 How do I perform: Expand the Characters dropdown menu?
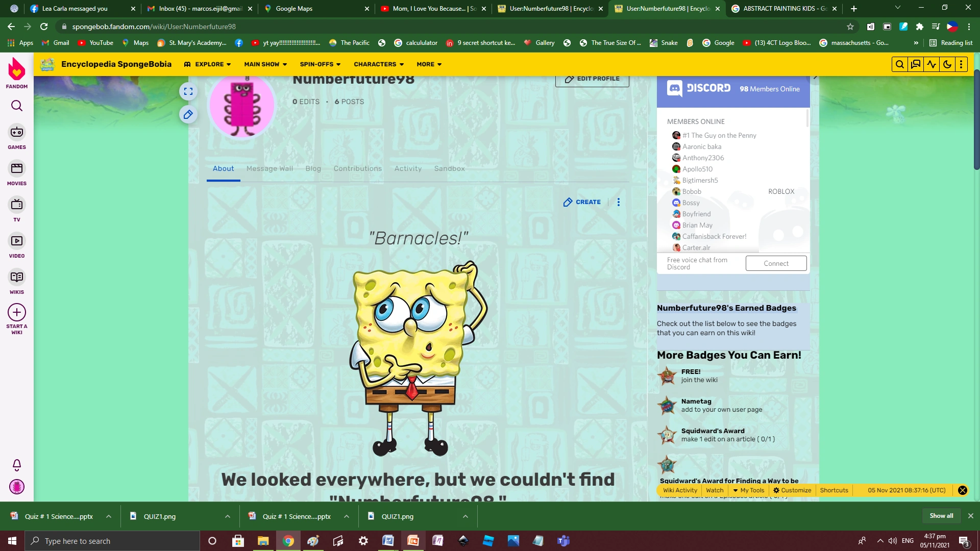point(379,64)
